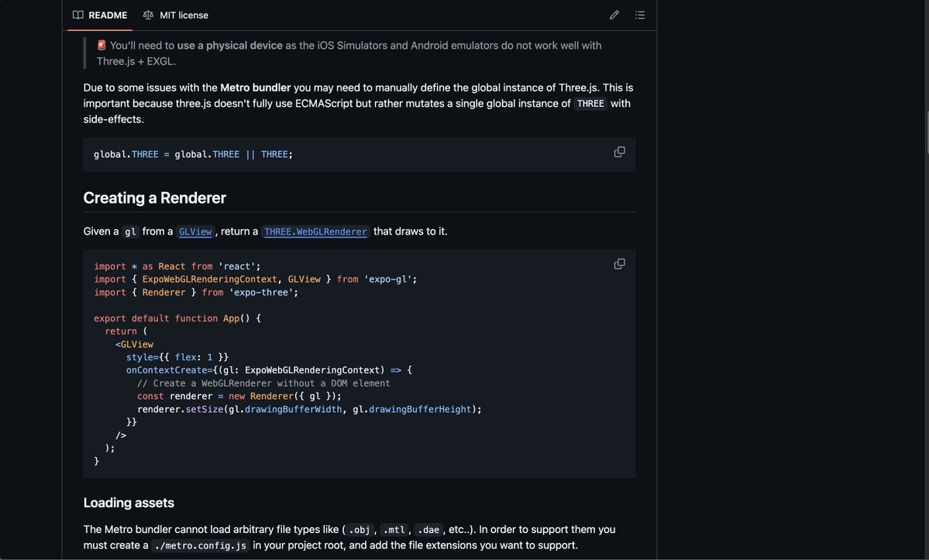Click the 'style={{ flex: 1 }}' line
This screenshot has height=560, width=929.
coord(177,357)
